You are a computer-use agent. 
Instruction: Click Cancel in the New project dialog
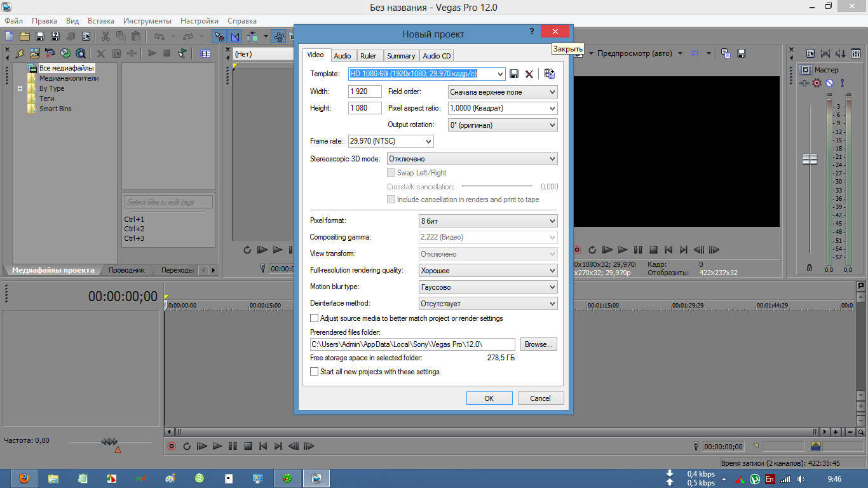(x=540, y=398)
